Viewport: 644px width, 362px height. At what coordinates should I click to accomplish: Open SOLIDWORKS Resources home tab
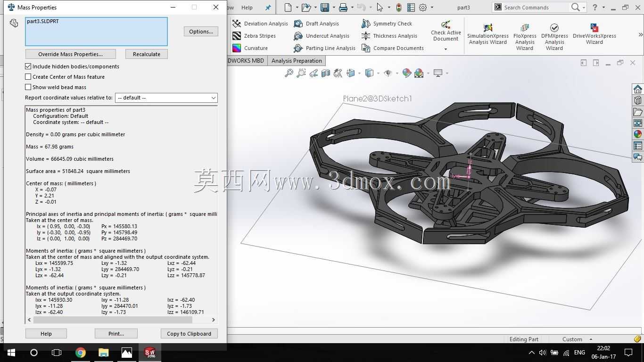tap(638, 90)
